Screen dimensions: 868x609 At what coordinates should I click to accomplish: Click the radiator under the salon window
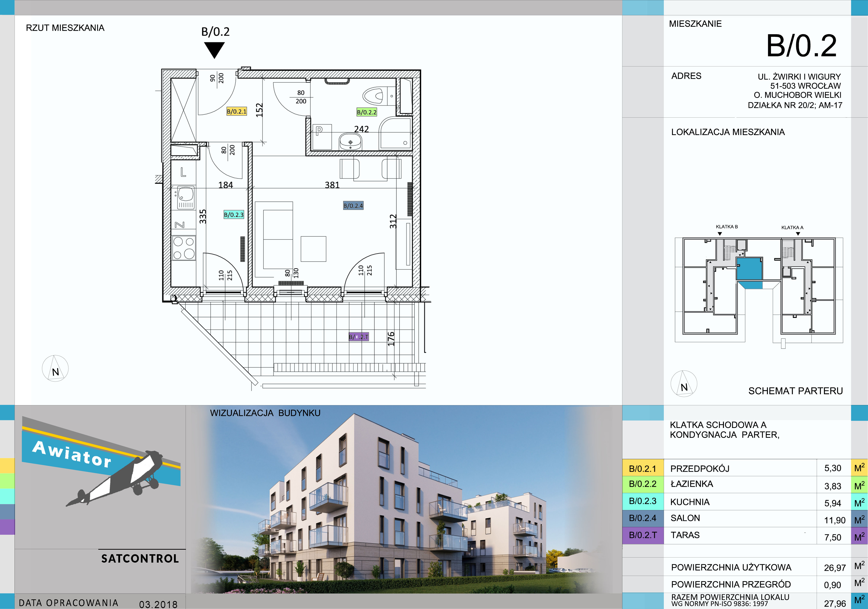pos(291,283)
